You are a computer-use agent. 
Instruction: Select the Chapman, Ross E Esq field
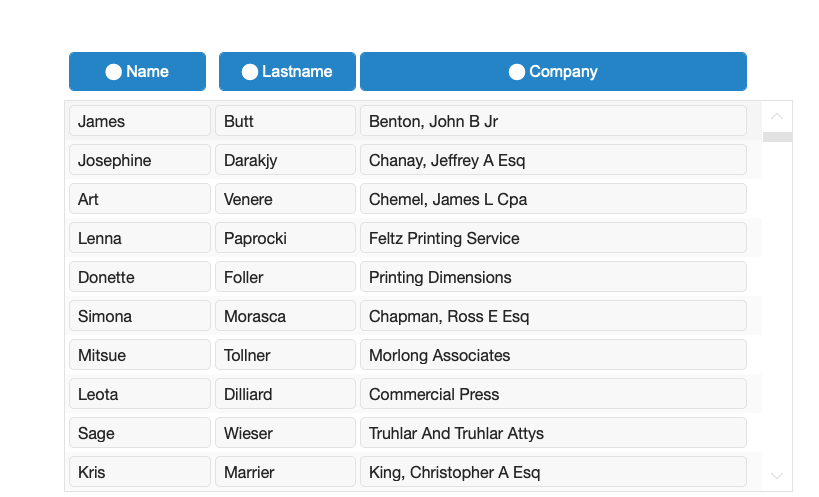[x=553, y=316]
